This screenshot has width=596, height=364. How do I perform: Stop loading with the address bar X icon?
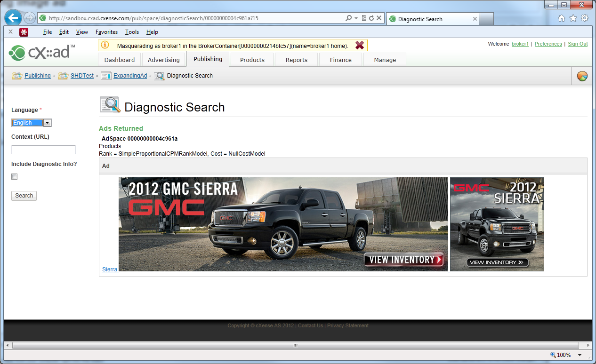tap(379, 18)
